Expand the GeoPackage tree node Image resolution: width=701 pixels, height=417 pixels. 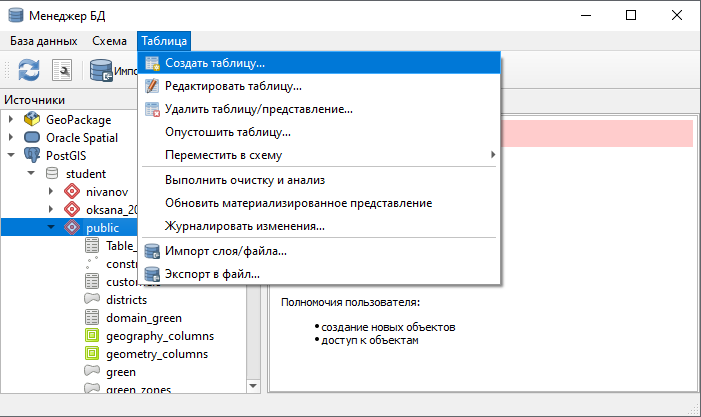[x=11, y=119]
